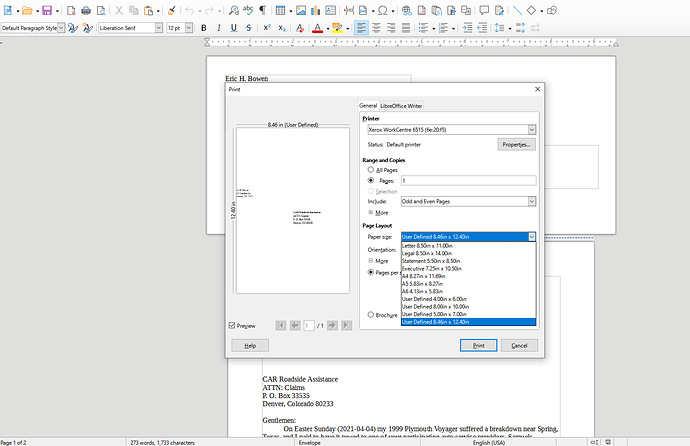Viewport: 690px width, 446px height.
Task: Click English (USA) language in status bar
Action: [x=488, y=442]
